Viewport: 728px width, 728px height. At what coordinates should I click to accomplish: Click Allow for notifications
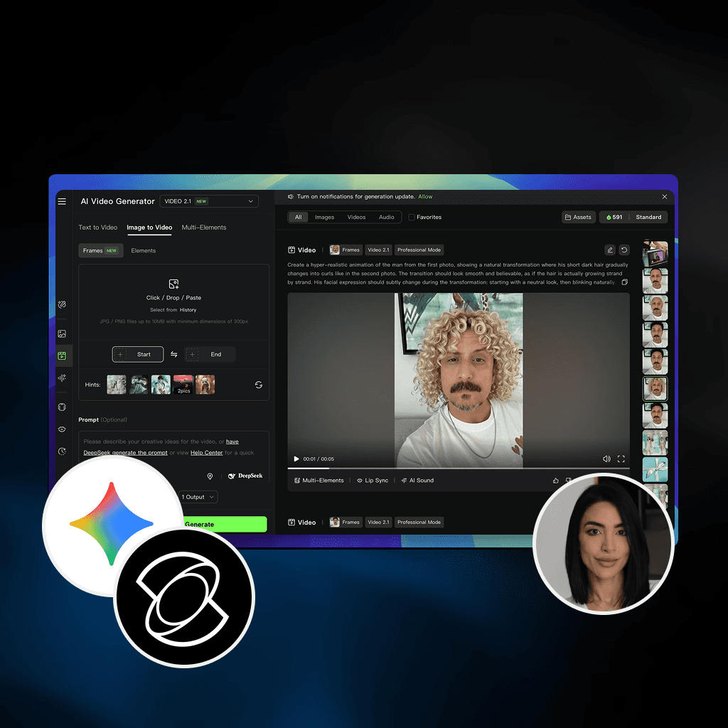[x=425, y=197]
